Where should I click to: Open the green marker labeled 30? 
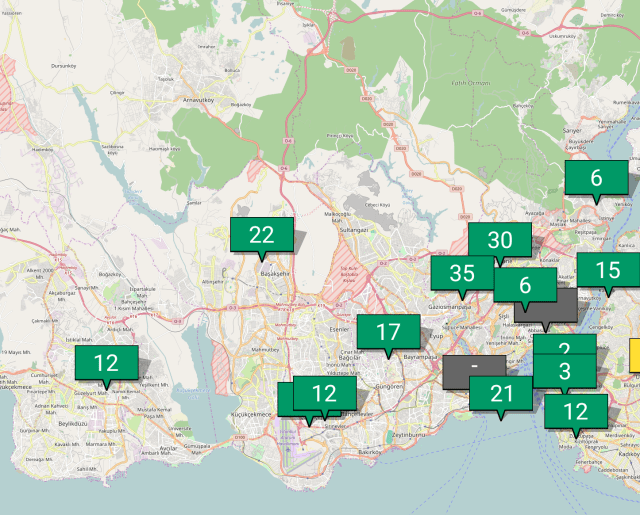pos(499,240)
